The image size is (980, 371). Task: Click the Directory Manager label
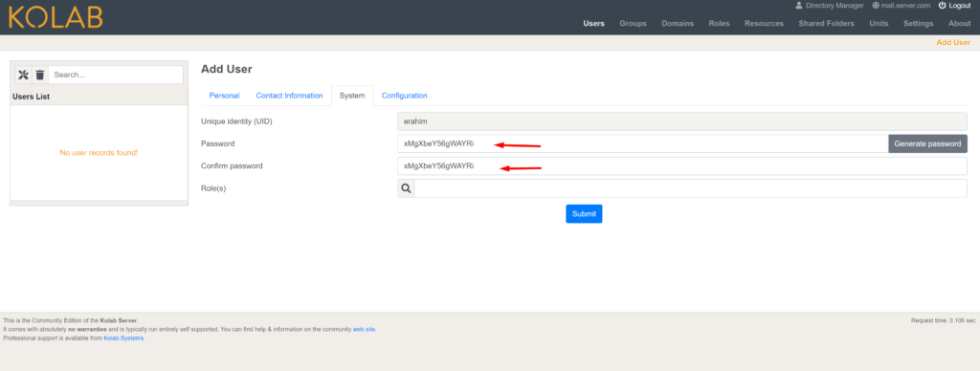pyautogui.click(x=835, y=5)
